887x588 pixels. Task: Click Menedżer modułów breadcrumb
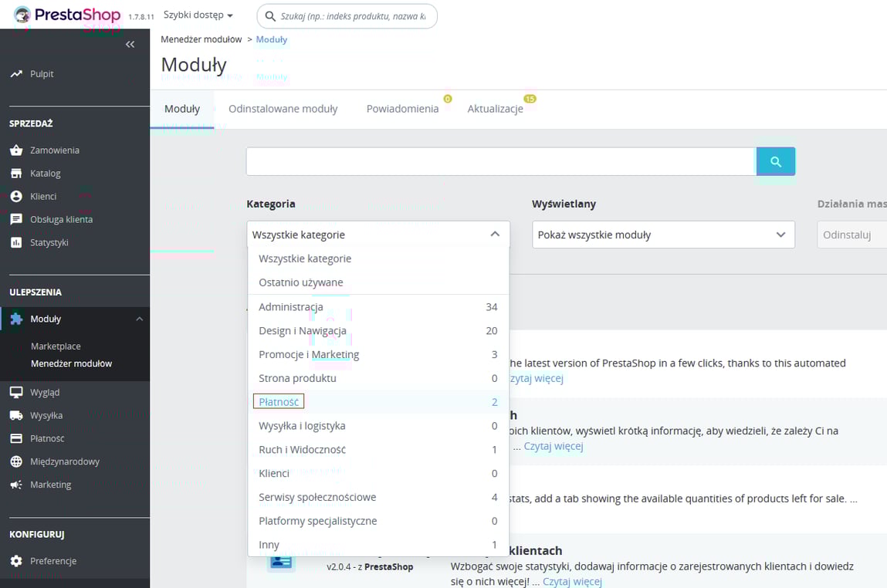[x=201, y=39]
